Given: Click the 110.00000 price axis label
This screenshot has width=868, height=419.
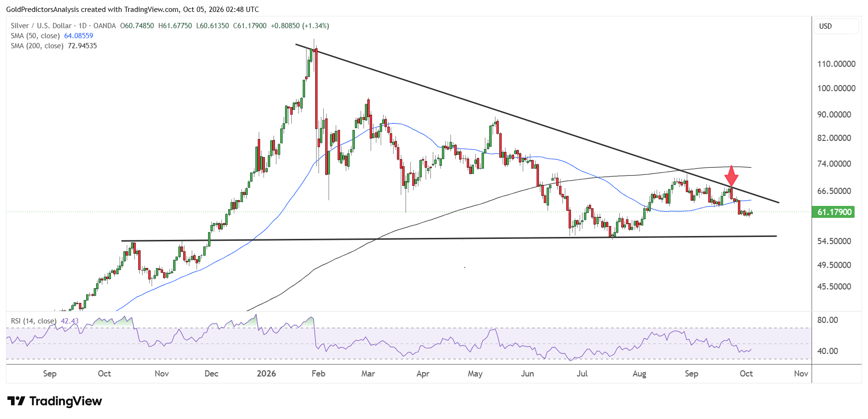Looking at the screenshot, I should coord(836,64).
